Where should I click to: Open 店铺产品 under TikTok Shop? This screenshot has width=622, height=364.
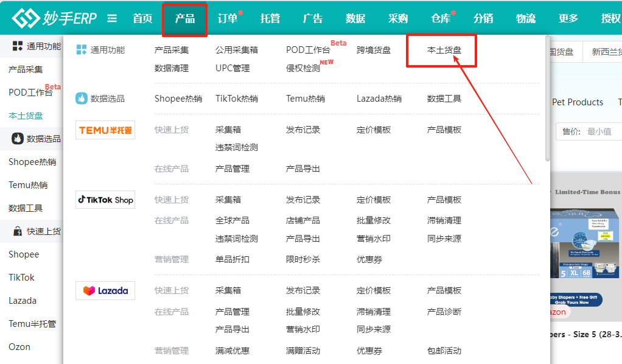[x=303, y=220]
